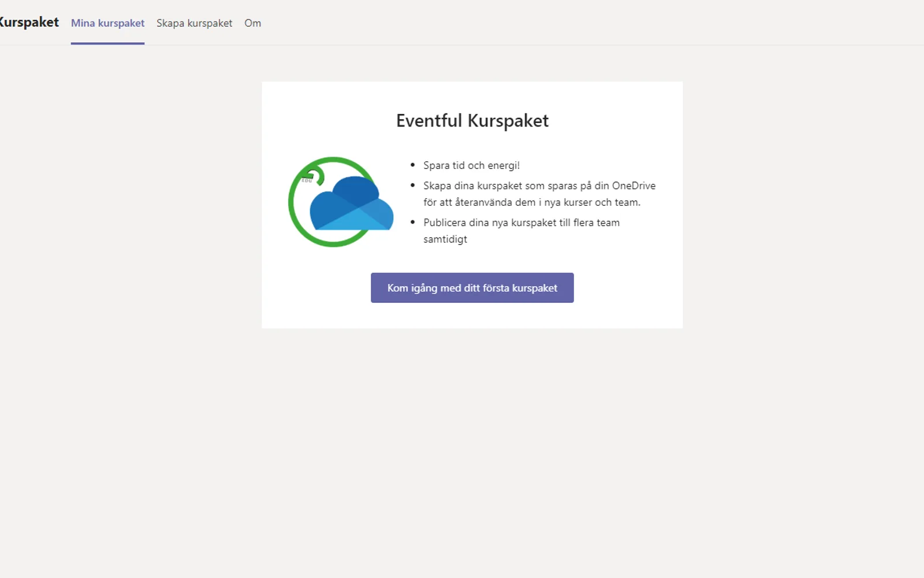
Task: Open the Om tab
Action: (x=252, y=23)
